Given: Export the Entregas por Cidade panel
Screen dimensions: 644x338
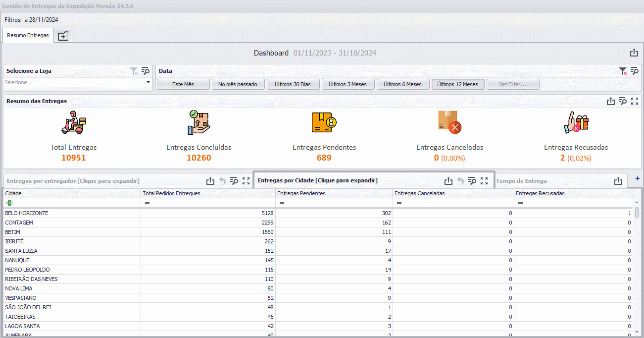Looking at the screenshot, I should [x=448, y=181].
